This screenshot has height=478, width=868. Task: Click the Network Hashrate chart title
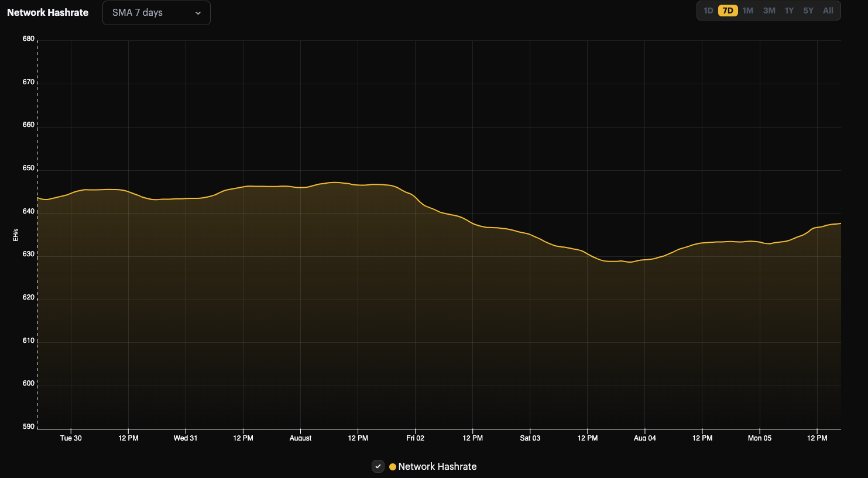point(47,12)
